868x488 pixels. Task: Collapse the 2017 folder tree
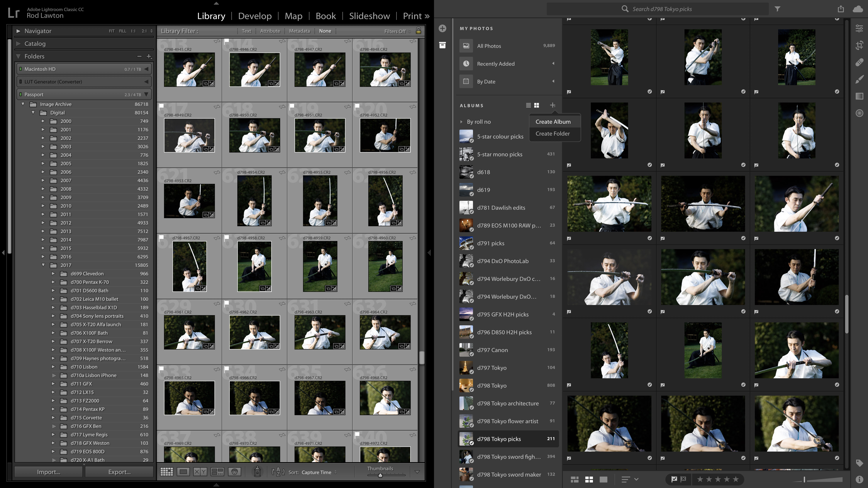pos(43,265)
